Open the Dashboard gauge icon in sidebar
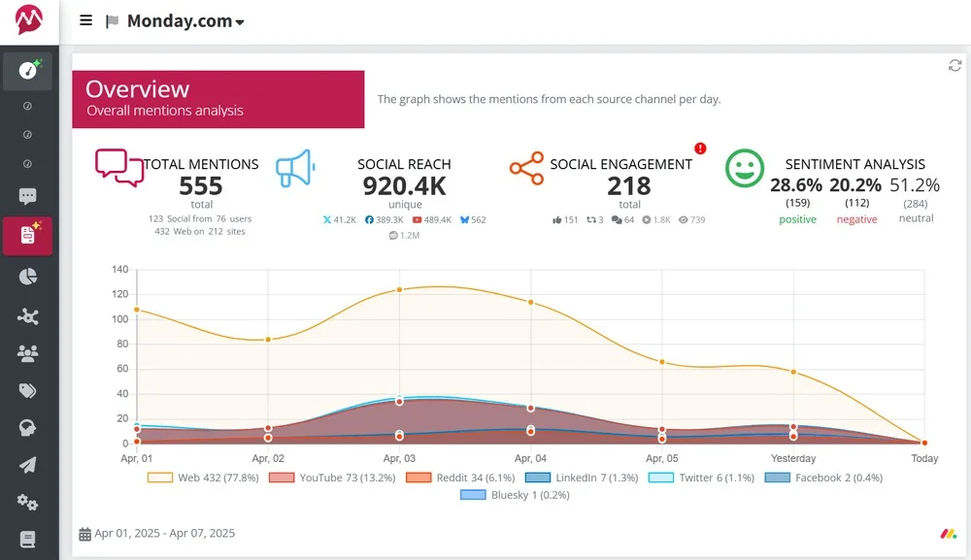This screenshot has width=971, height=560. tap(27, 70)
